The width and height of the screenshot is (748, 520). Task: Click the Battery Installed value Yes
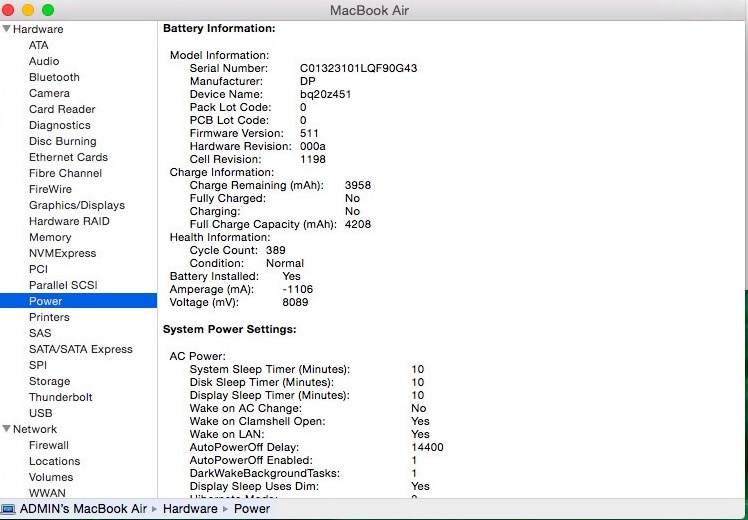(x=291, y=276)
